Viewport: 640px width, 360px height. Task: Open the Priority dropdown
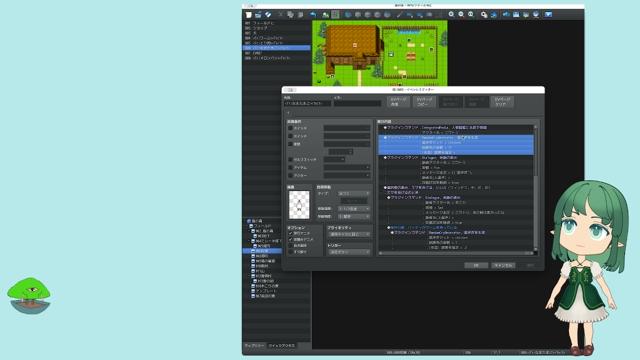pos(349,235)
